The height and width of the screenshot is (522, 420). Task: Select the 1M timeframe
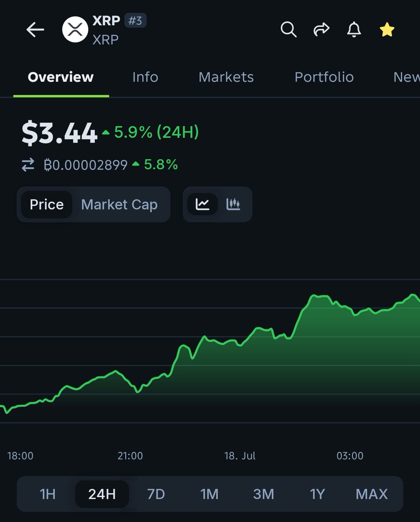[x=210, y=494]
